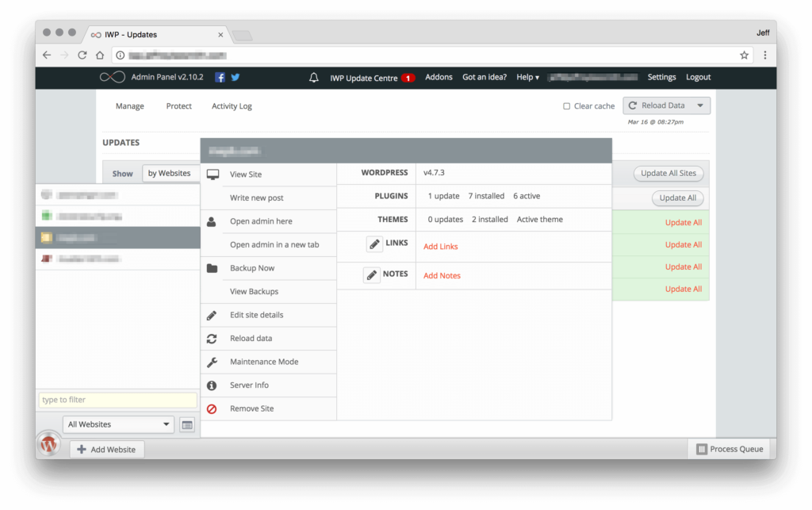Click Got an idea? link
812x510 pixels.
485,77
